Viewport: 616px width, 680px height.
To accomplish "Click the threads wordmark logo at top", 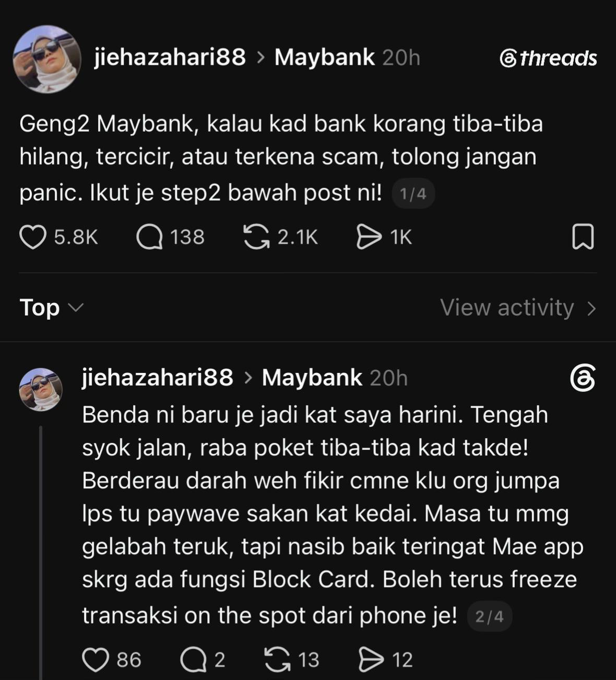I will pyautogui.click(x=548, y=58).
